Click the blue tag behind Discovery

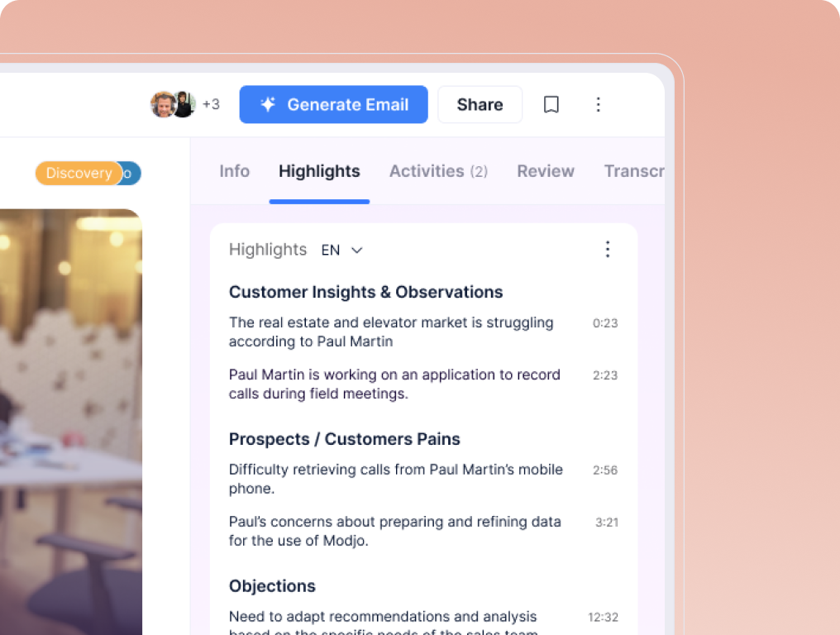[131, 173]
